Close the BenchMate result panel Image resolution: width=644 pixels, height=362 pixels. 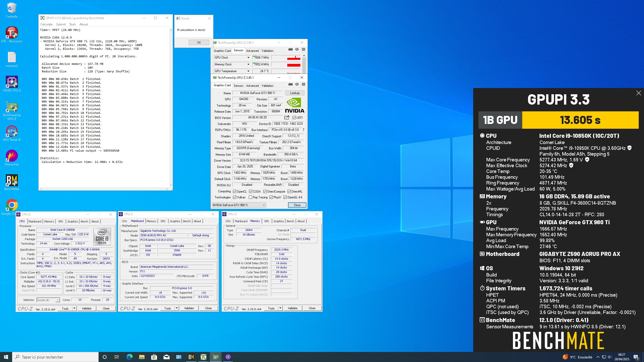pos(638,93)
